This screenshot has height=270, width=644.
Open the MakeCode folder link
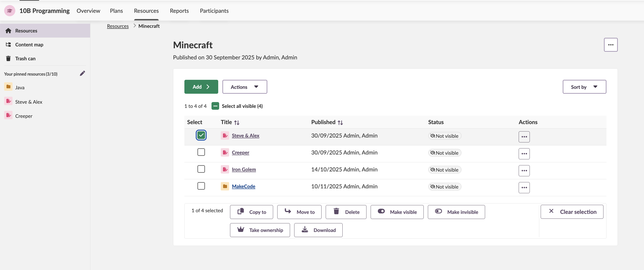pyautogui.click(x=243, y=186)
